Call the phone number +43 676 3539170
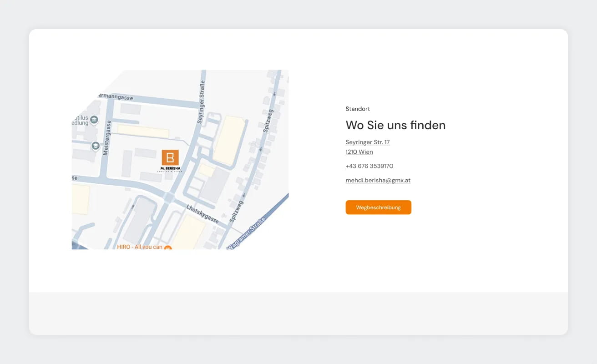This screenshot has height=364, width=597. [x=369, y=166]
